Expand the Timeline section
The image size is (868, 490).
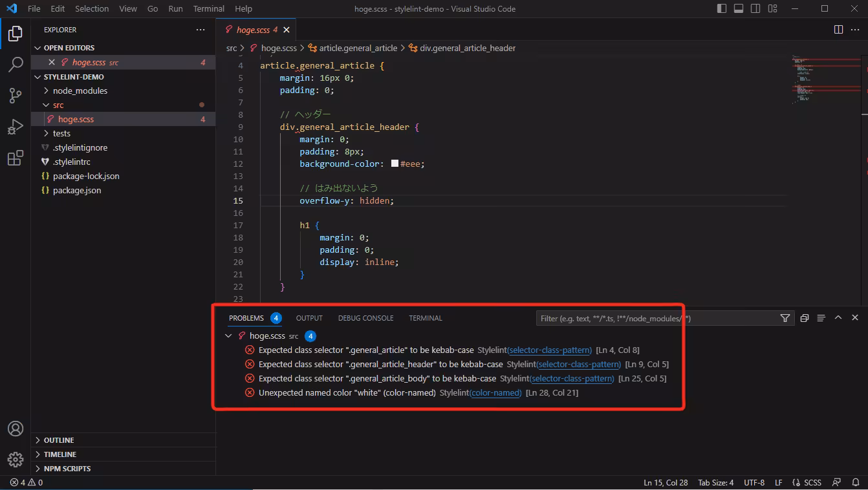point(123,454)
